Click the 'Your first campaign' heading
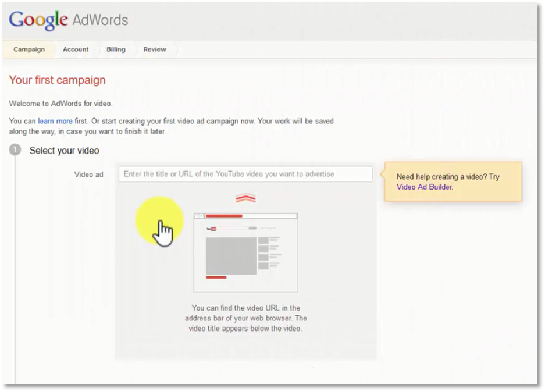Viewport: 545px width, 392px height. [x=58, y=80]
